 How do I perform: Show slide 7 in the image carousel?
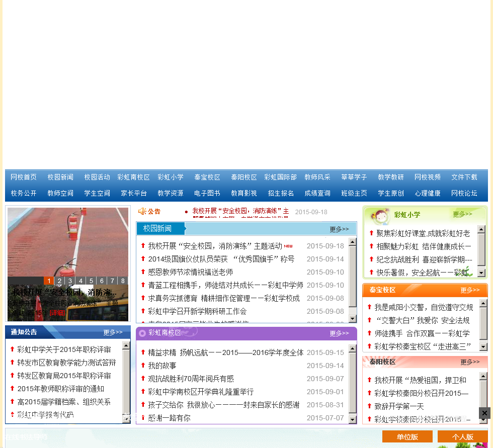[x=112, y=281]
